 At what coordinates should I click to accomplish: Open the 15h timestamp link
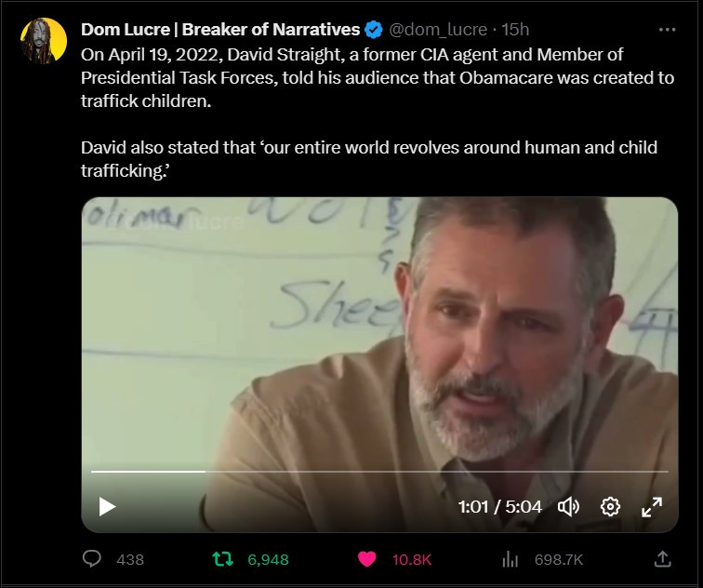tap(516, 30)
